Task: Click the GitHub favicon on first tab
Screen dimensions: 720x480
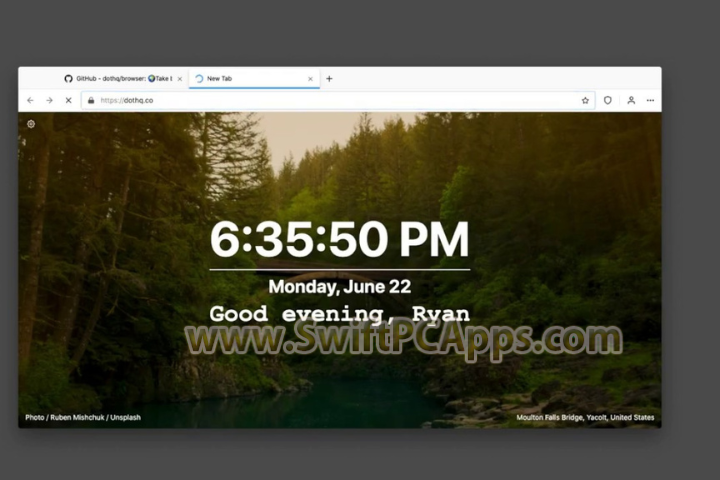Action: point(68,79)
